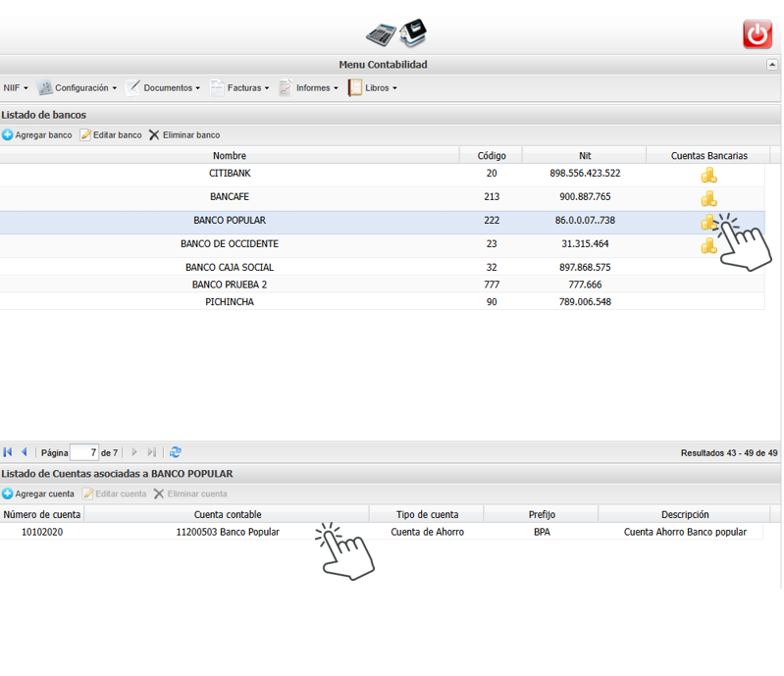Click Eliminar cuenta button
Viewport: 784px width, 676px height.
click(190, 494)
